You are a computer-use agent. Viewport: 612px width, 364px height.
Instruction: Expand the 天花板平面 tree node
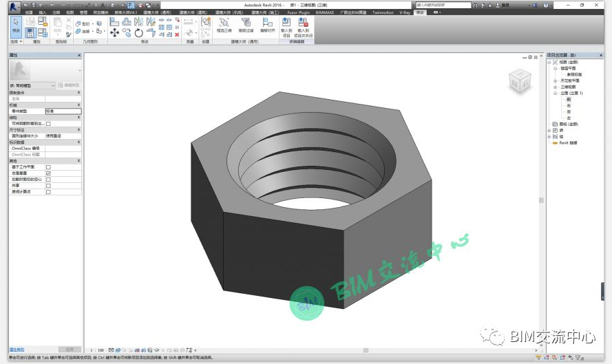tap(555, 81)
